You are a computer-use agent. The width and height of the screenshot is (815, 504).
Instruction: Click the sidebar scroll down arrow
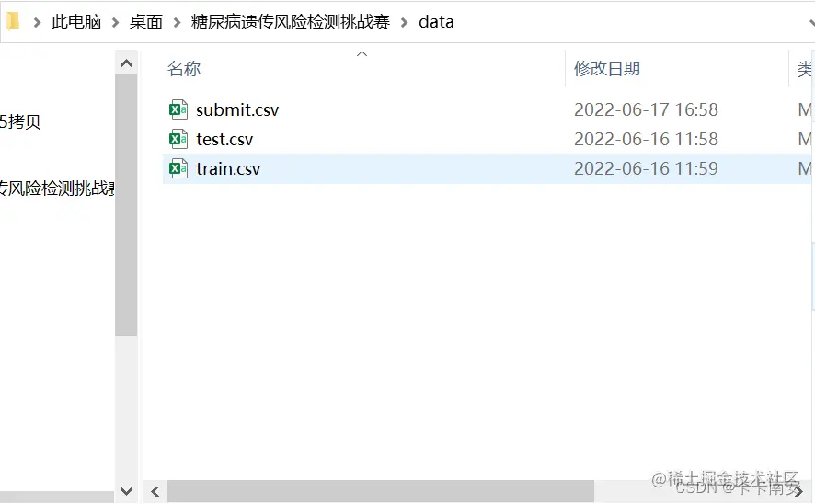click(x=126, y=490)
